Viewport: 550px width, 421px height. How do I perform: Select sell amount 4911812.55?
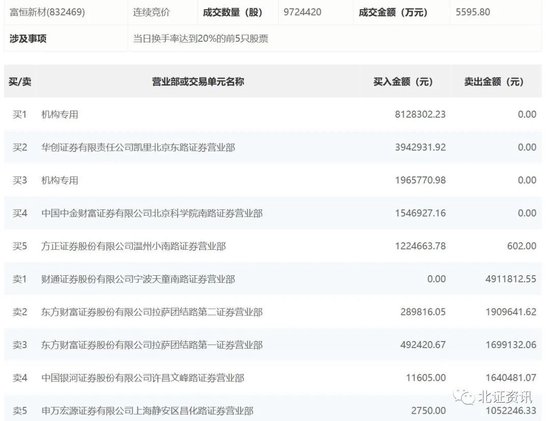[511, 279]
